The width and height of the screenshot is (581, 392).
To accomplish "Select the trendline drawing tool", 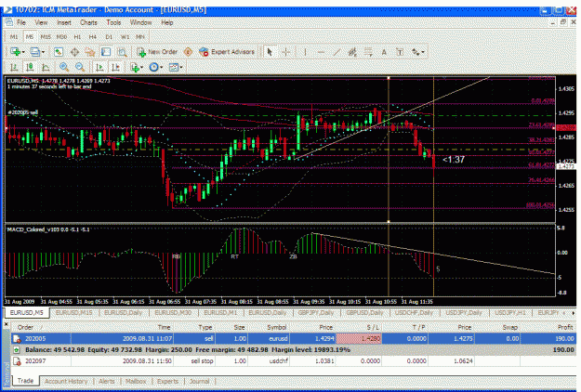I will [x=337, y=52].
